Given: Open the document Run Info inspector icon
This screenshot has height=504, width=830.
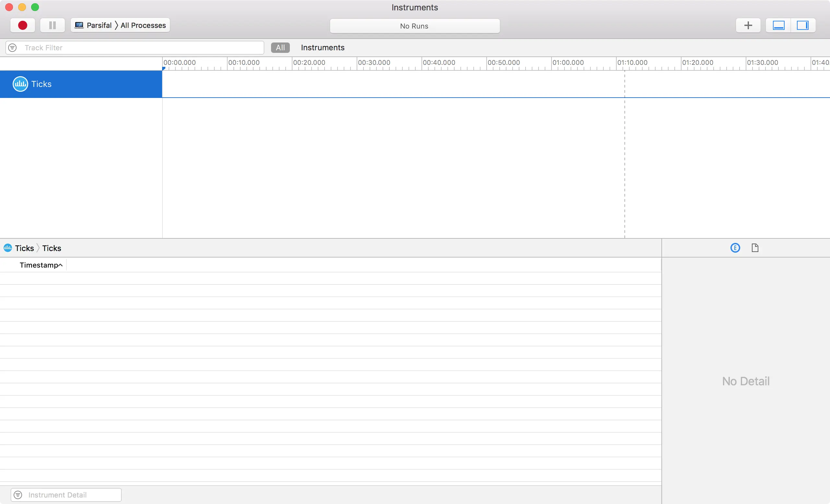Looking at the screenshot, I should click(x=755, y=248).
